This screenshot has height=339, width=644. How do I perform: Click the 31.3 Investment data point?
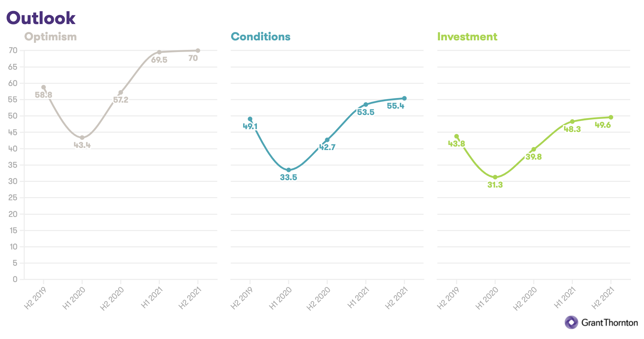495,177
